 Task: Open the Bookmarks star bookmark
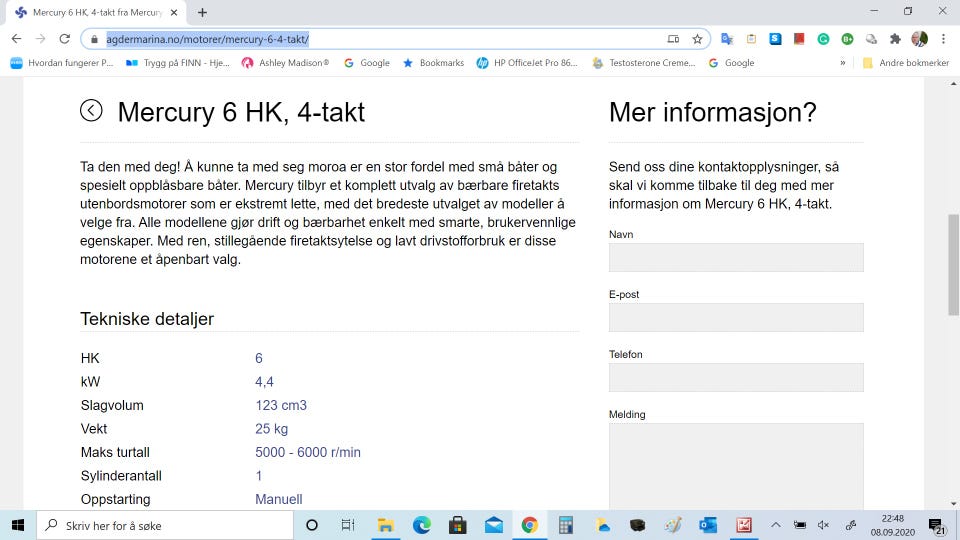point(433,62)
